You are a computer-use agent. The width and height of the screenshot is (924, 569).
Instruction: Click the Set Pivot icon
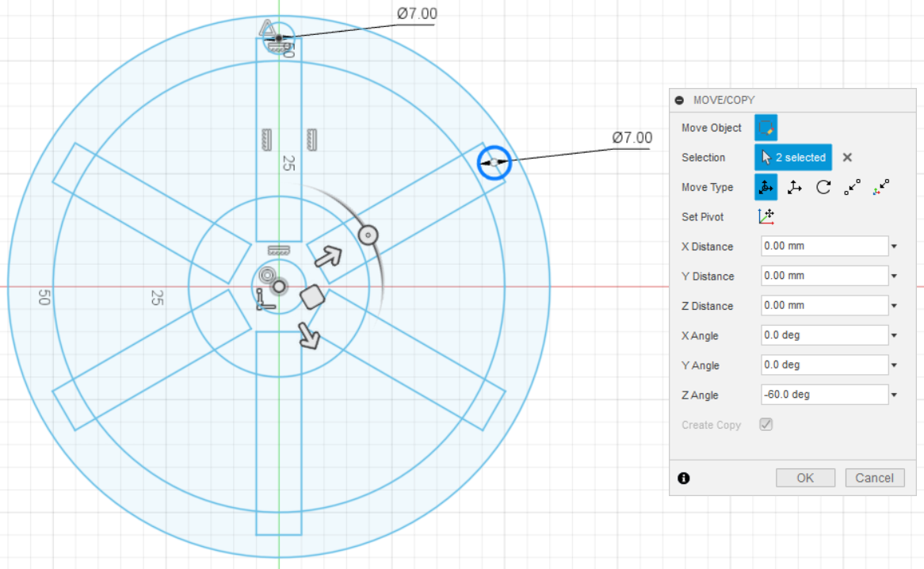click(x=766, y=217)
